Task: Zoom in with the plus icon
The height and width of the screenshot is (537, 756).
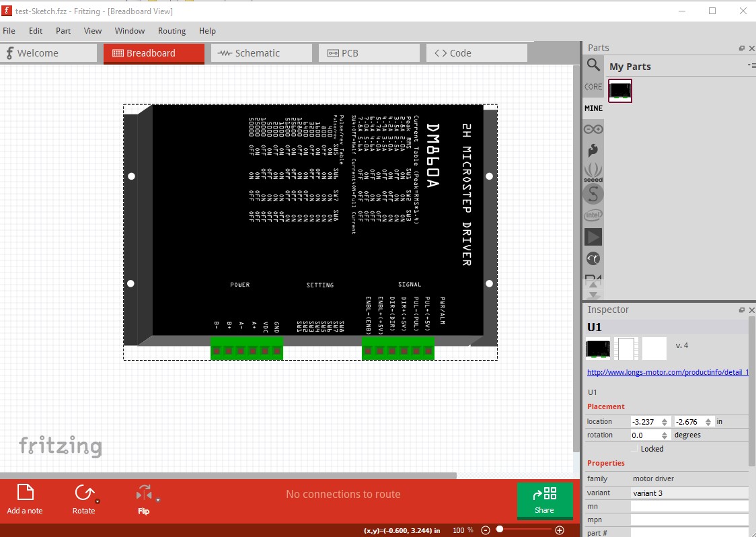Action: (x=560, y=530)
